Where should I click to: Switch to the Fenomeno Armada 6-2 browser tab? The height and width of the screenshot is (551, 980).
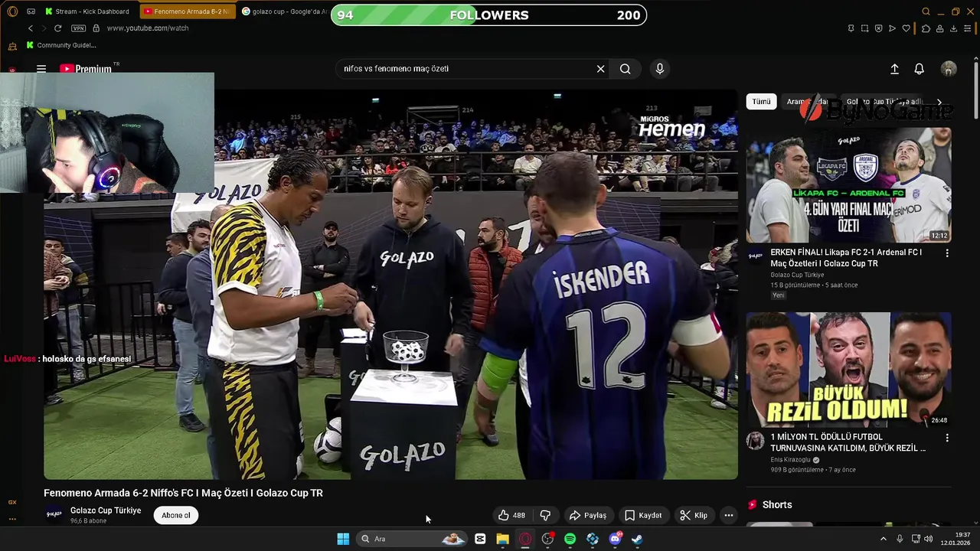(187, 11)
